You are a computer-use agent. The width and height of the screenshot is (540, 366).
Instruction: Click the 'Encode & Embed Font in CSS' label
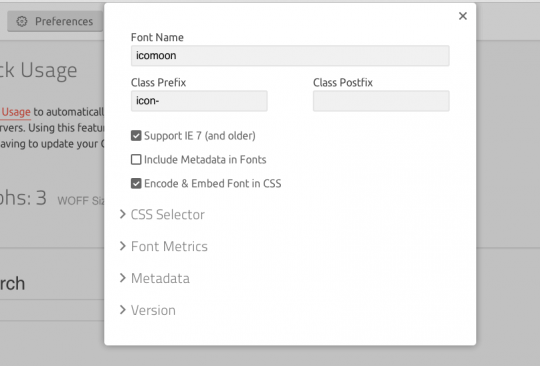(212, 184)
